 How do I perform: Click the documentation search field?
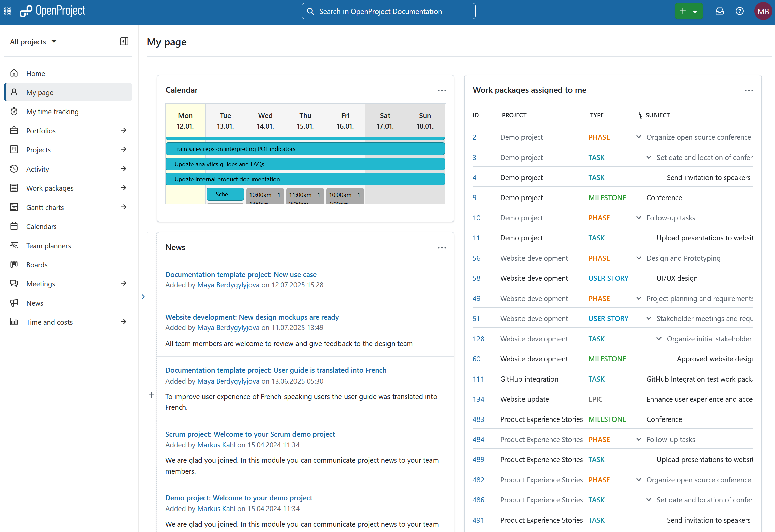coord(388,11)
